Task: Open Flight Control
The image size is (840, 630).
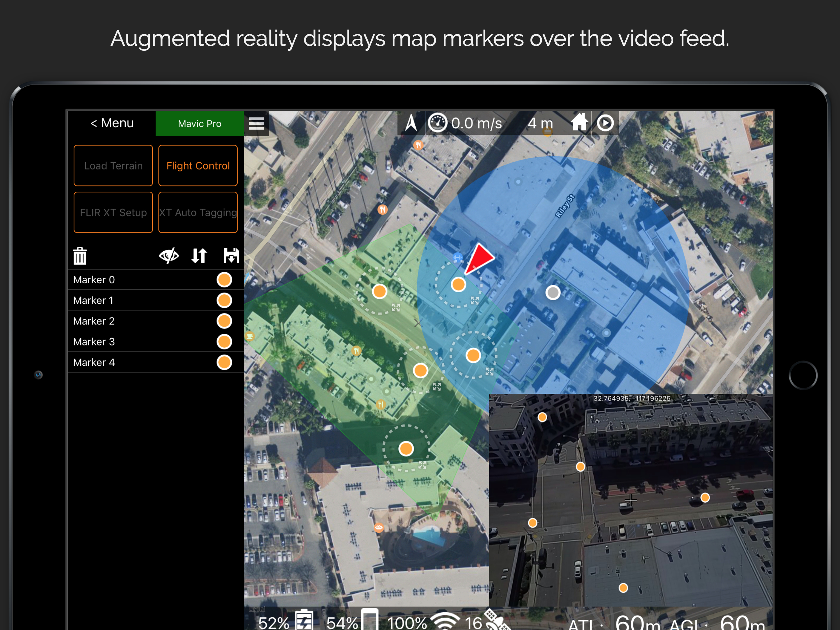Action: click(x=198, y=166)
